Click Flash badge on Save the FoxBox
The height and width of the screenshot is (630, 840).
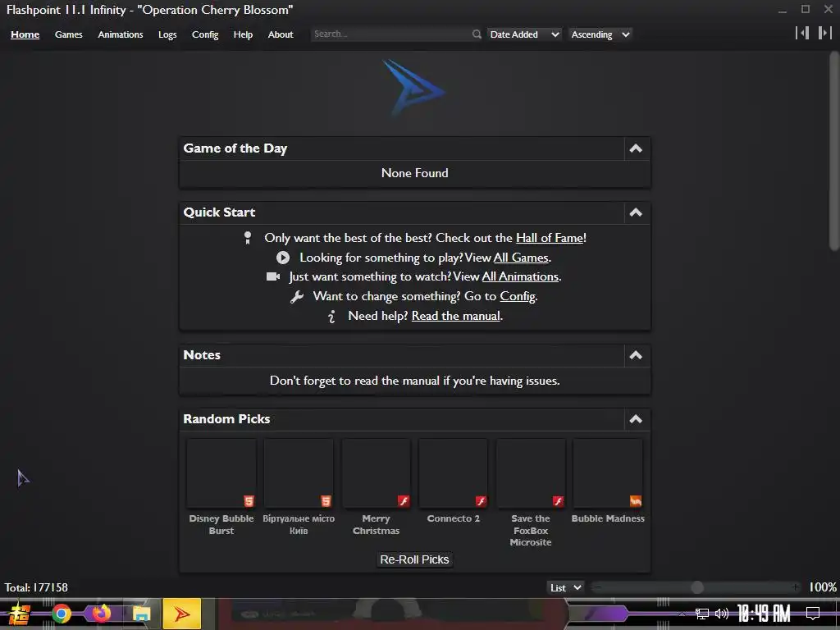tap(558, 501)
